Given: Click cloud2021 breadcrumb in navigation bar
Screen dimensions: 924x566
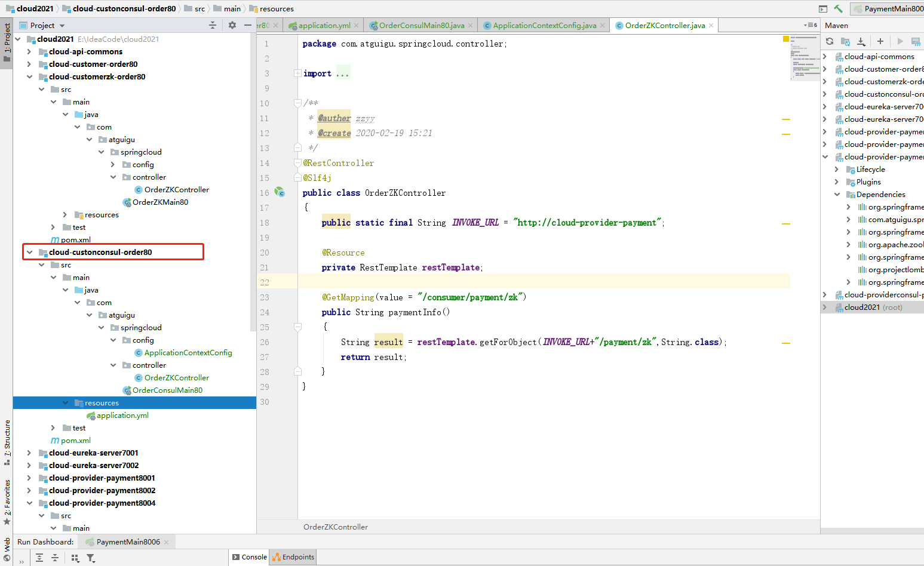Looking at the screenshot, I should point(30,8).
